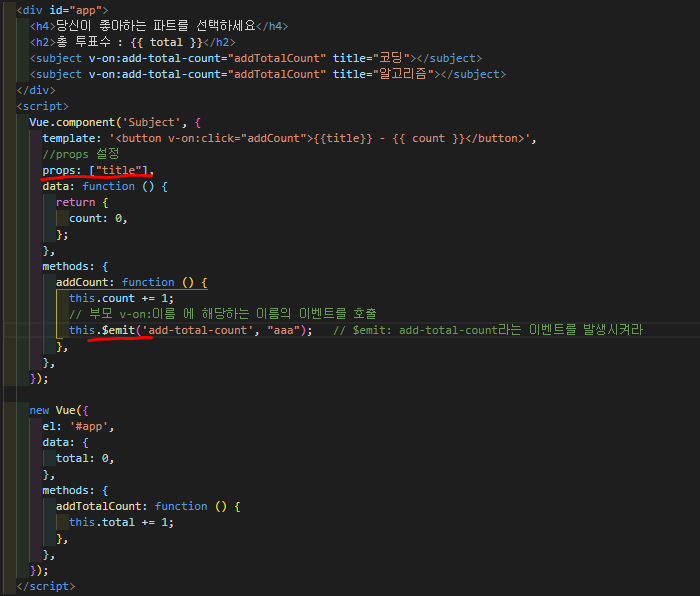Click the h4 heading line with 당신이 좋아하는 파트를
Screen dimensions: 700x596
158,26
